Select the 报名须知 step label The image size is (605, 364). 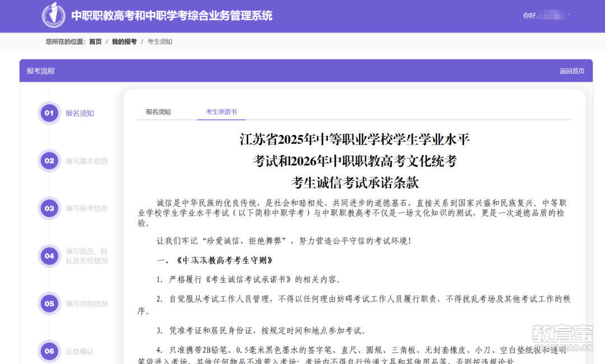[x=80, y=113]
